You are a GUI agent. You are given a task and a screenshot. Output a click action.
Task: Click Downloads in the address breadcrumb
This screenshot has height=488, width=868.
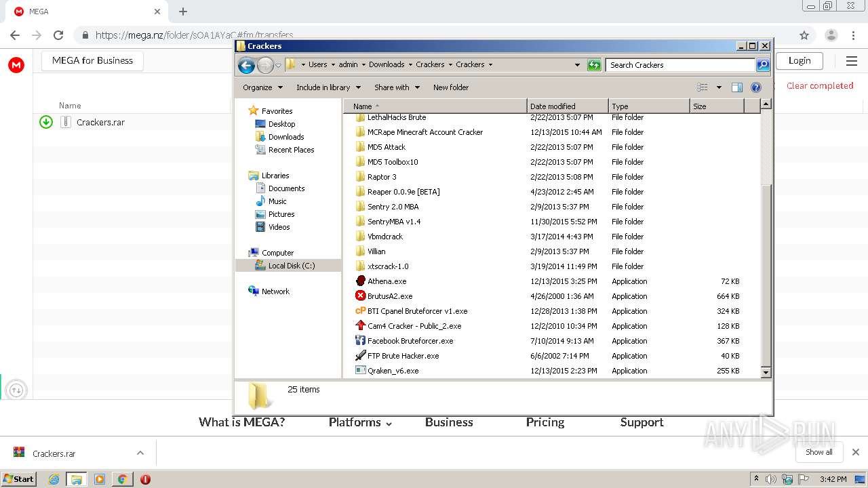point(387,64)
